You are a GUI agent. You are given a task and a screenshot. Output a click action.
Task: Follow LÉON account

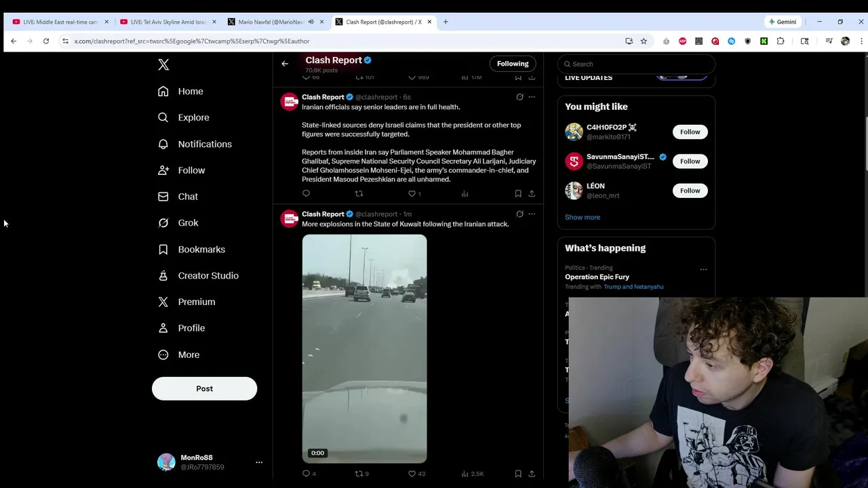[x=690, y=190]
